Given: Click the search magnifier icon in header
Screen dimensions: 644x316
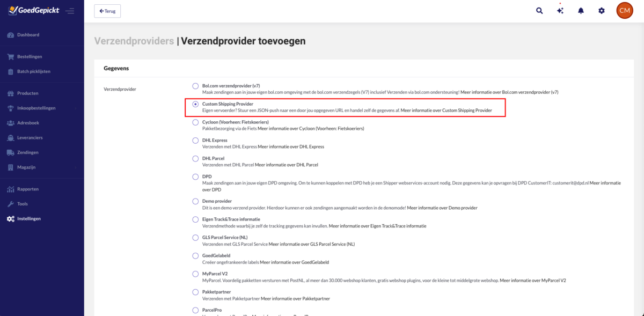Looking at the screenshot, I should [539, 11].
